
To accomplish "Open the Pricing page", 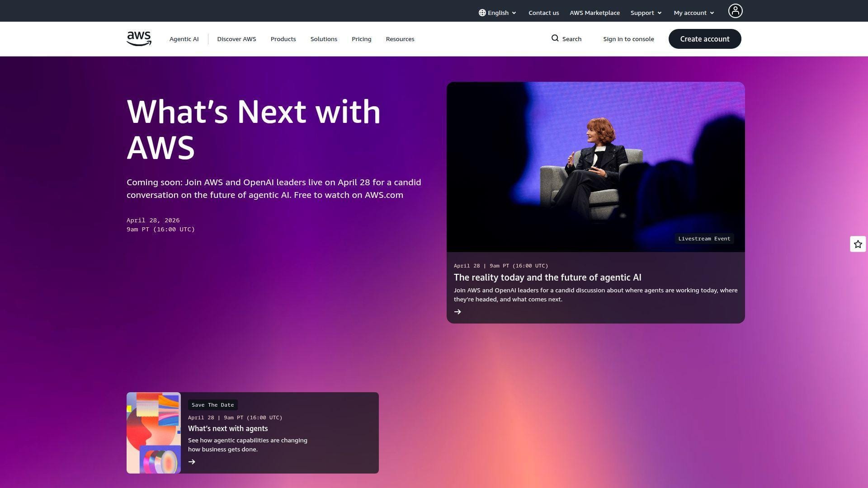I will click(361, 39).
